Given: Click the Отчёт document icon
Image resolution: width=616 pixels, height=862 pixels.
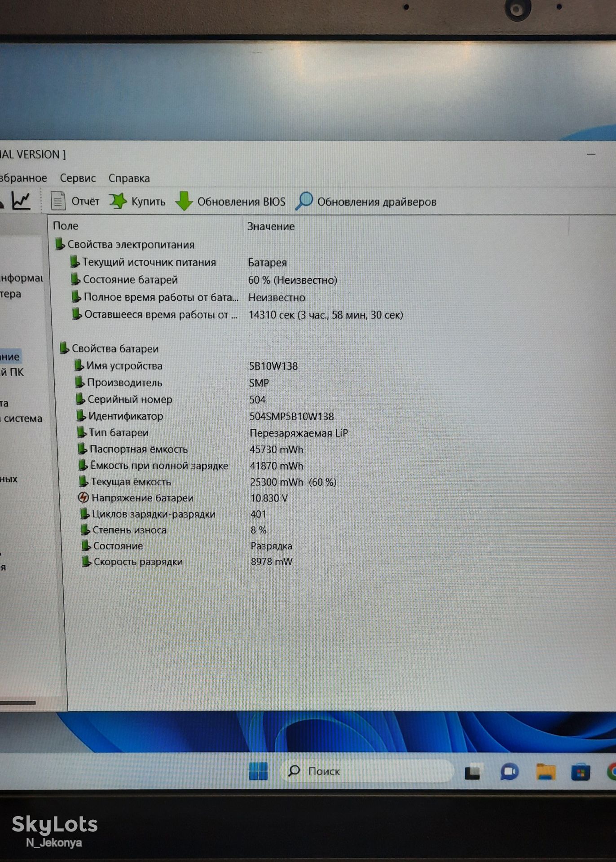Looking at the screenshot, I should 58,201.
